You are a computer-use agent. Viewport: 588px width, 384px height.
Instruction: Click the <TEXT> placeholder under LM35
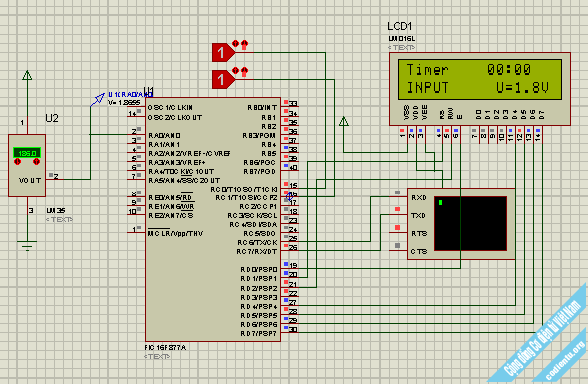(x=59, y=220)
